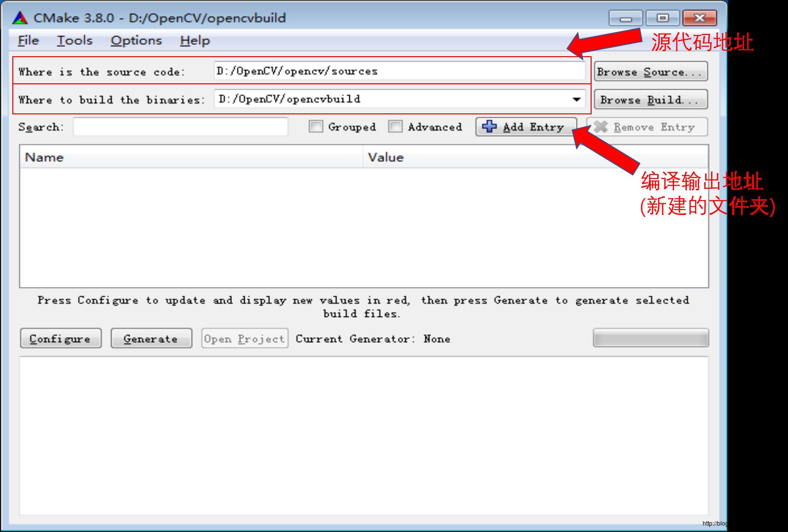Click the blue plus Add Entry icon
Image resolution: width=788 pixels, height=532 pixels.
[x=489, y=126]
